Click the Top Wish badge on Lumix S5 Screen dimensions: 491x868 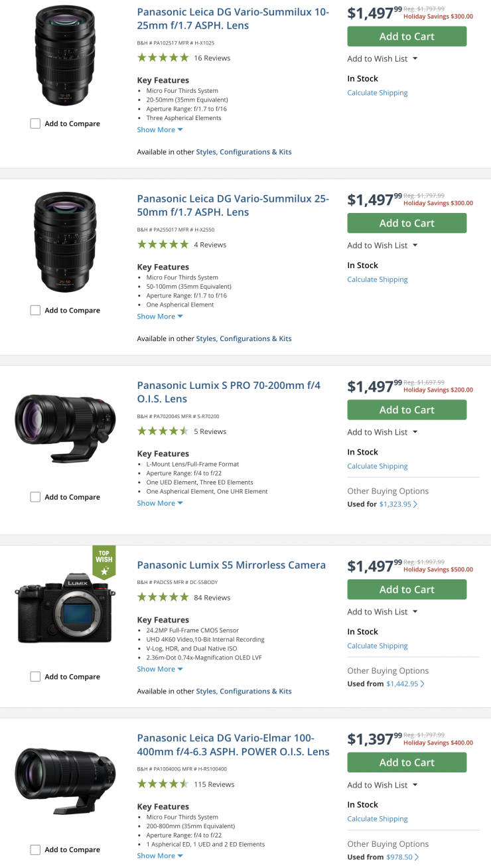pyautogui.click(x=104, y=561)
